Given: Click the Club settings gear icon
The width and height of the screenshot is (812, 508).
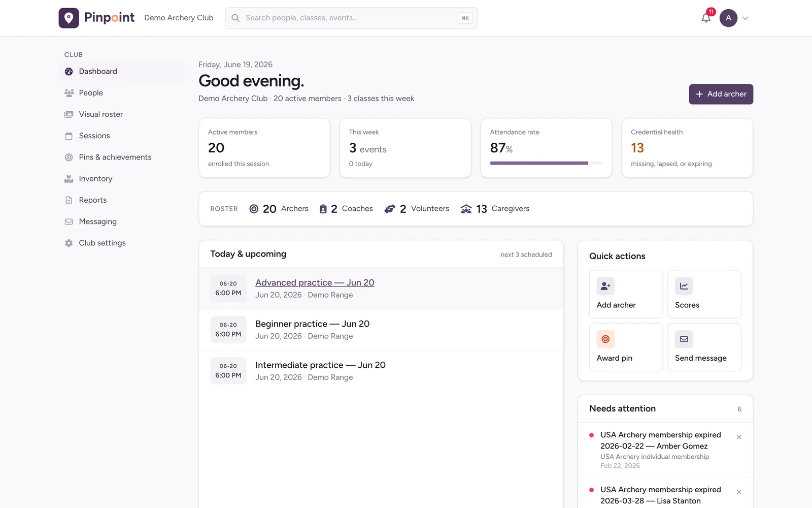Looking at the screenshot, I should [69, 243].
